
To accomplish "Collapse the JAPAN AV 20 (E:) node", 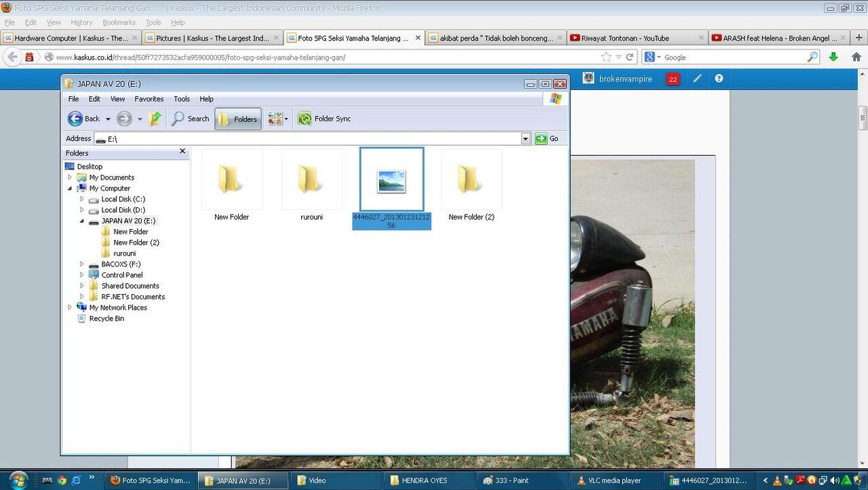I will [81, 221].
